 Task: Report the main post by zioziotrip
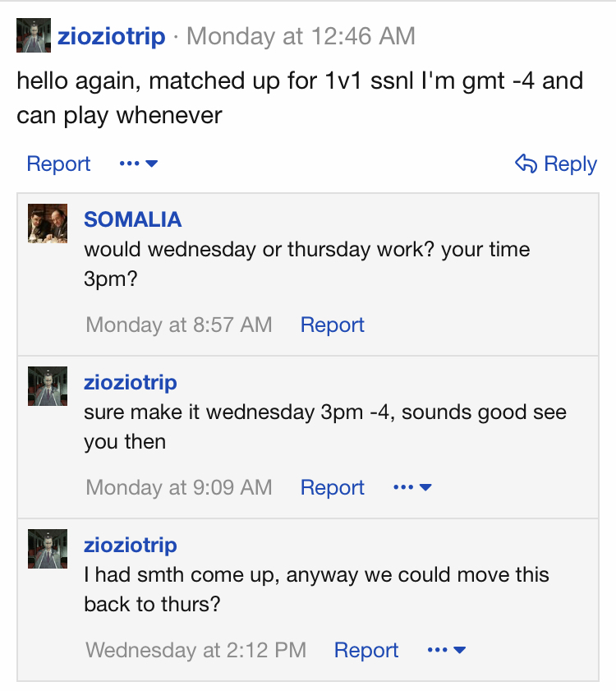tap(58, 164)
